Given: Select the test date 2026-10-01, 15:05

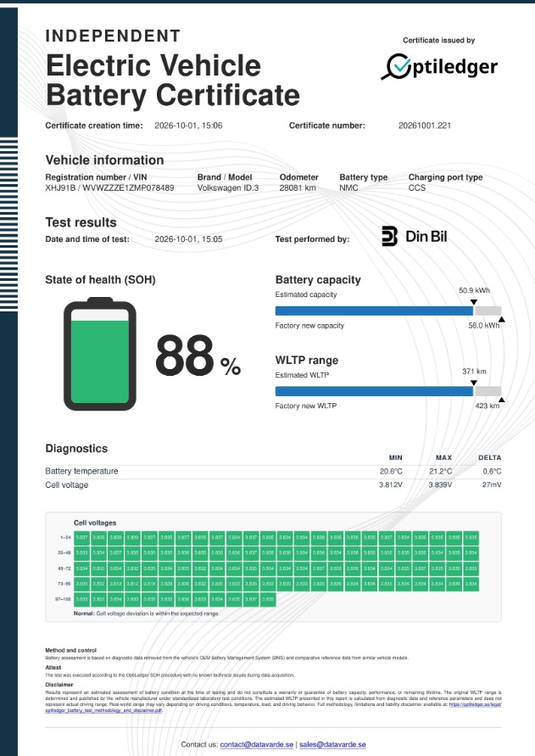Looking at the screenshot, I should point(188,238).
